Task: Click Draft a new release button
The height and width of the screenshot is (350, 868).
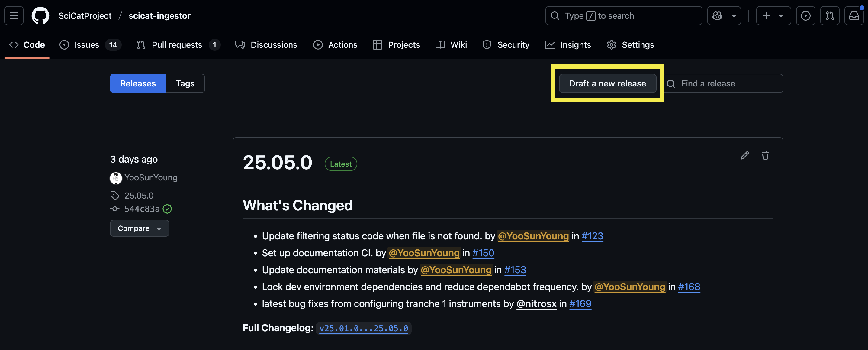Action: coord(607,83)
